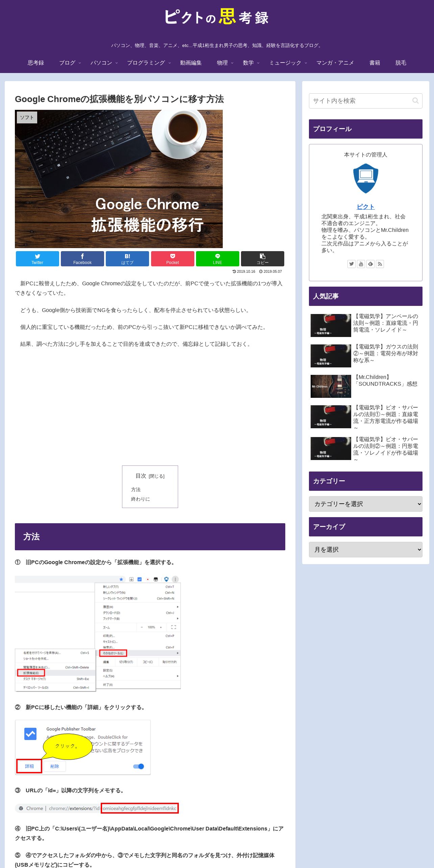The image size is (434, 868).
Task: Click アンペールの法則 article thumbnail
Action: 331,325
